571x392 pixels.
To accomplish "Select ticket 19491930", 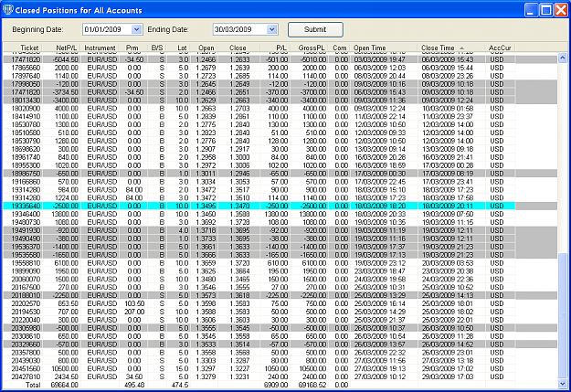I will (26, 230).
